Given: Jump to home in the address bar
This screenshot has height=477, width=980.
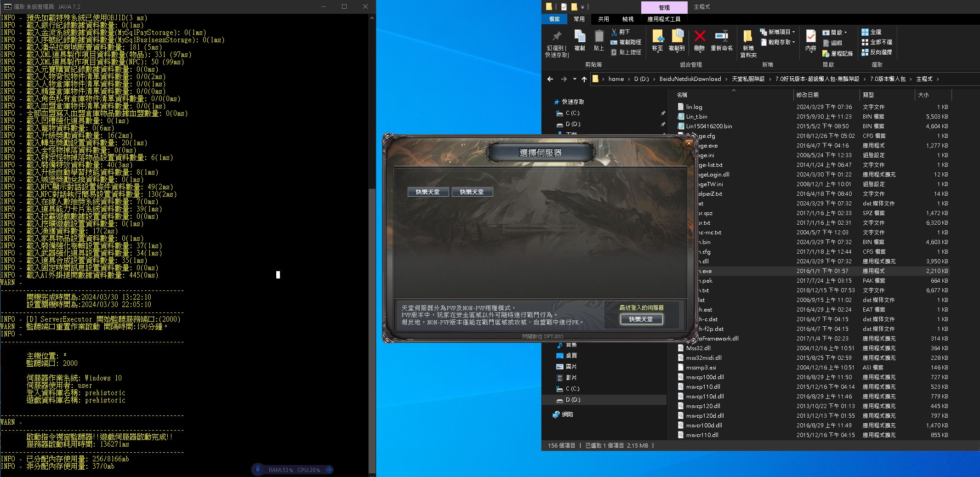Looking at the screenshot, I should click(616, 79).
